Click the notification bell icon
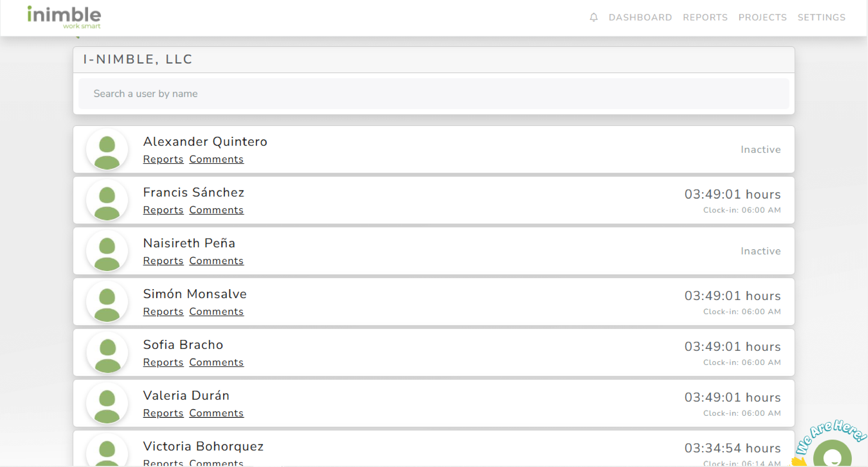Viewport: 868px width, 467px height. (593, 17)
